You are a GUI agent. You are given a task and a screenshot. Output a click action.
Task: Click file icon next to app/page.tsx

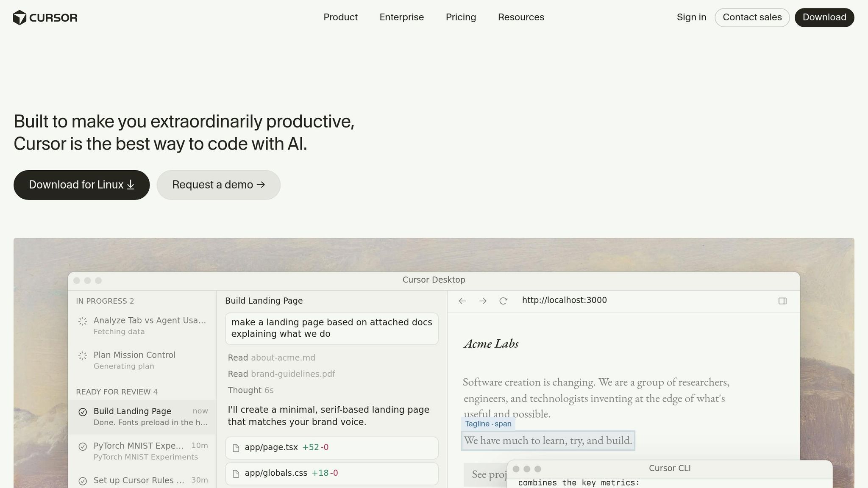pos(236,448)
